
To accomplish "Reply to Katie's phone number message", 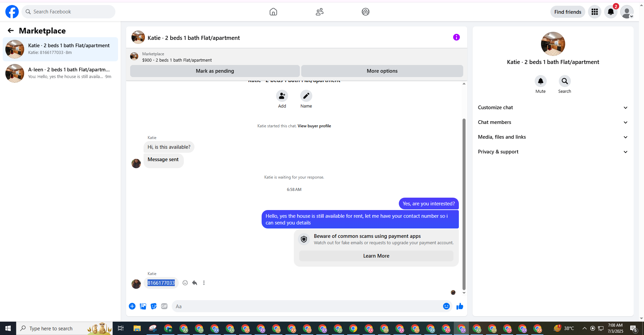I will click(195, 283).
